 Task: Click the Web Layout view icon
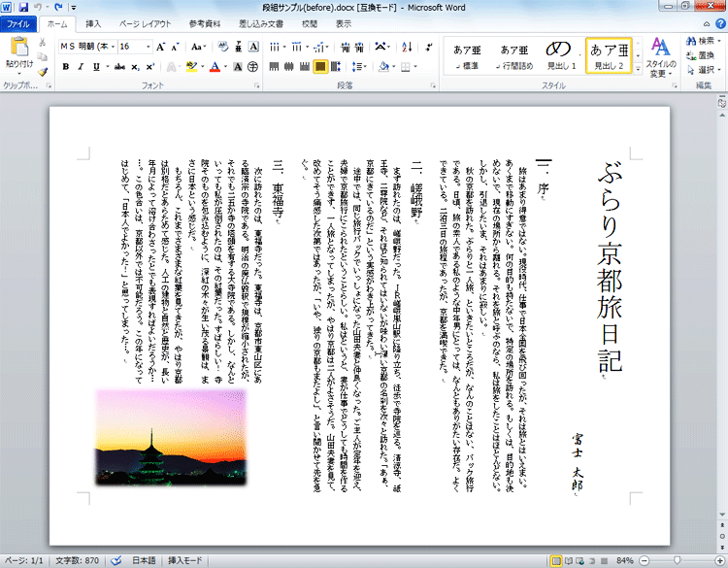pyautogui.click(x=579, y=560)
